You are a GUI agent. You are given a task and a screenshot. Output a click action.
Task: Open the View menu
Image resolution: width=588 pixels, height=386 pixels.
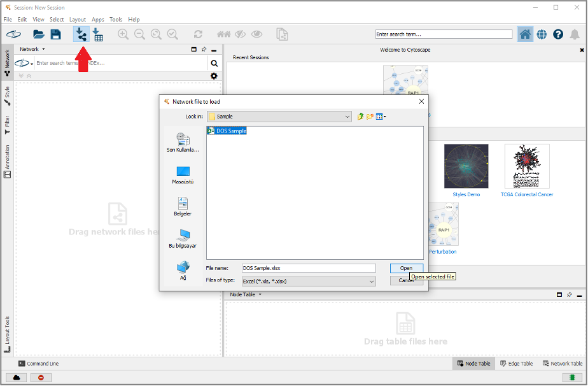click(38, 20)
